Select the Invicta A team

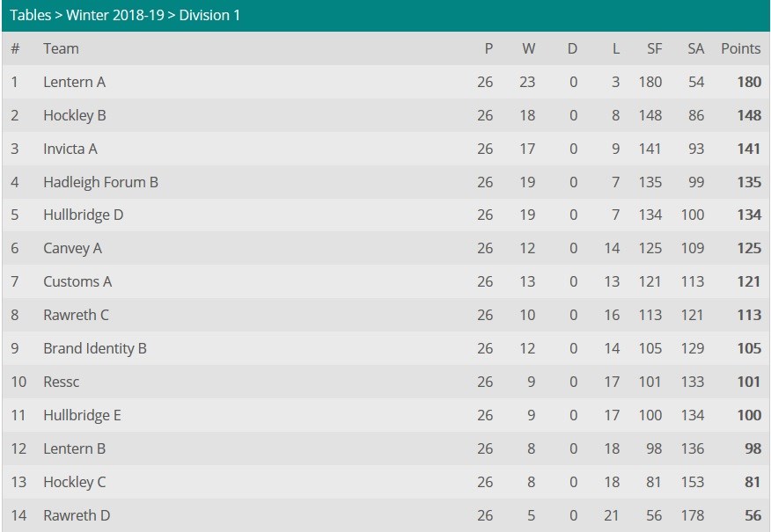click(70, 149)
